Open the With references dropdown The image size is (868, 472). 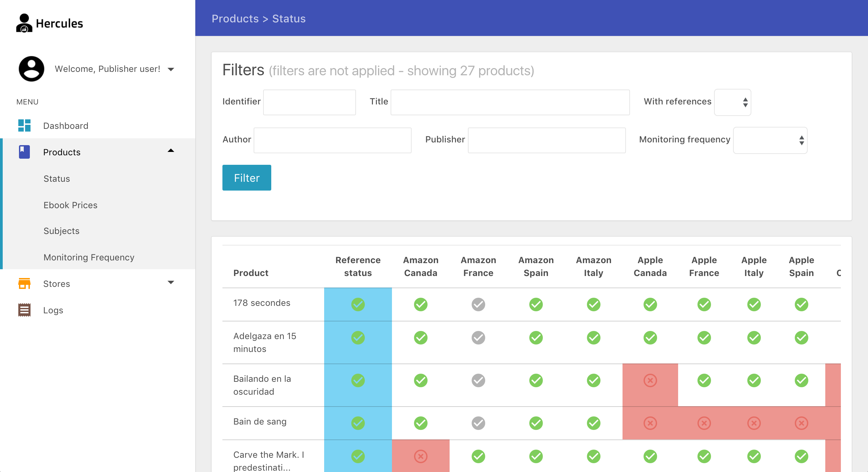(732, 102)
